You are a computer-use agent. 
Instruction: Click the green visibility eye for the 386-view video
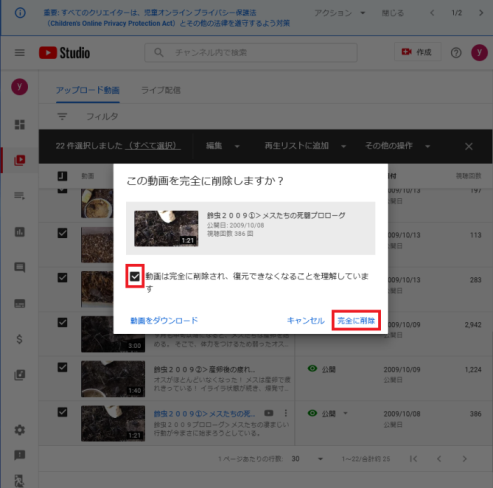312,413
